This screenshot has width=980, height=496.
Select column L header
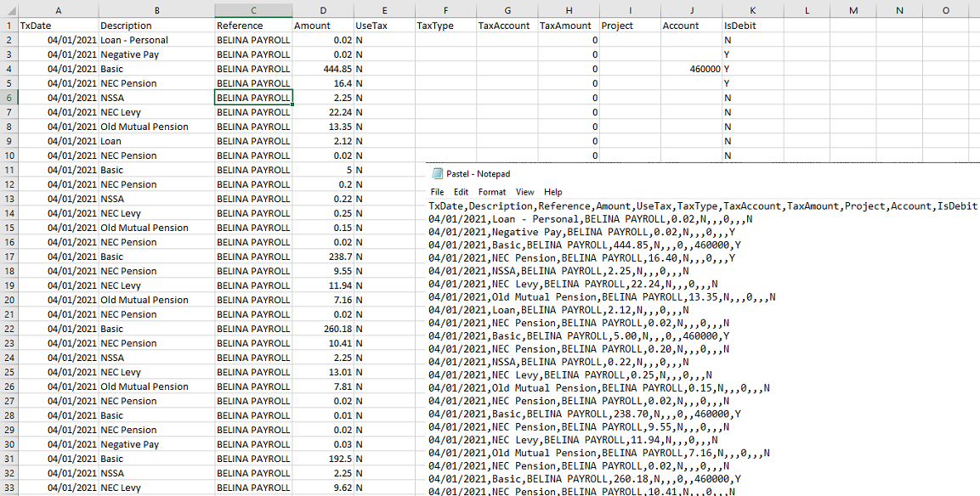point(807,11)
